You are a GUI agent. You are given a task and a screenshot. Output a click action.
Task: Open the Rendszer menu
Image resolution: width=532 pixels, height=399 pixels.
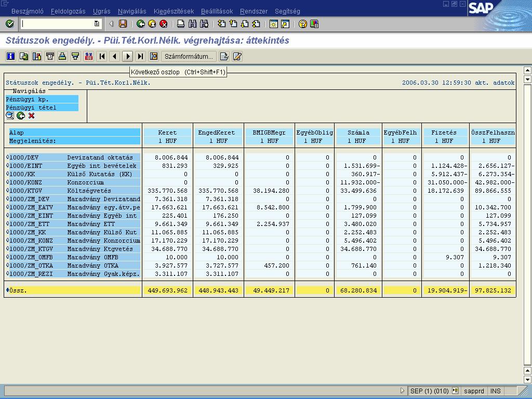pos(254,11)
